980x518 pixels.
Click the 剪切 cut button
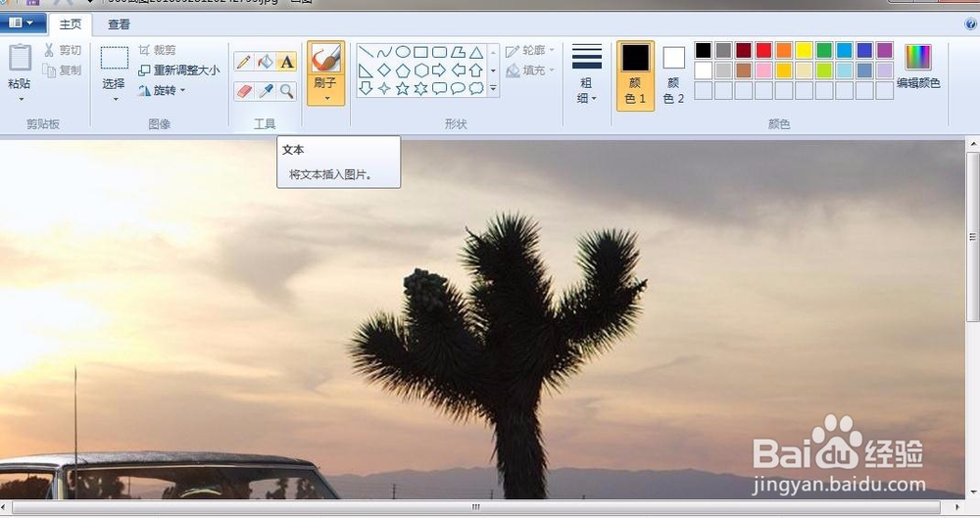point(63,51)
